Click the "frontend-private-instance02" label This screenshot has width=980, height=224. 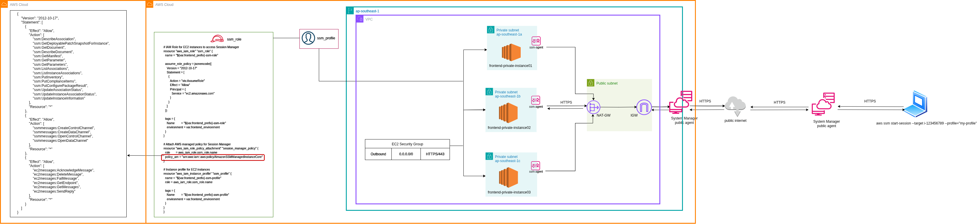(x=509, y=128)
